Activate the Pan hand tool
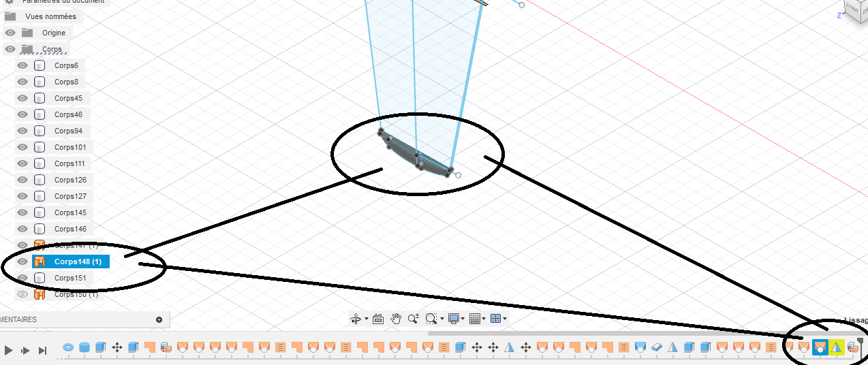This screenshot has width=868, height=365. coord(396,319)
